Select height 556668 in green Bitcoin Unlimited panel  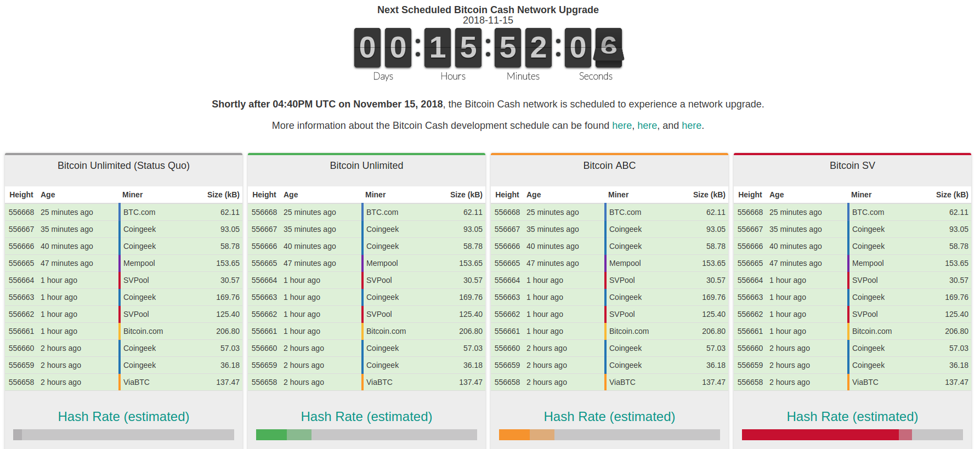(x=264, y=212)
